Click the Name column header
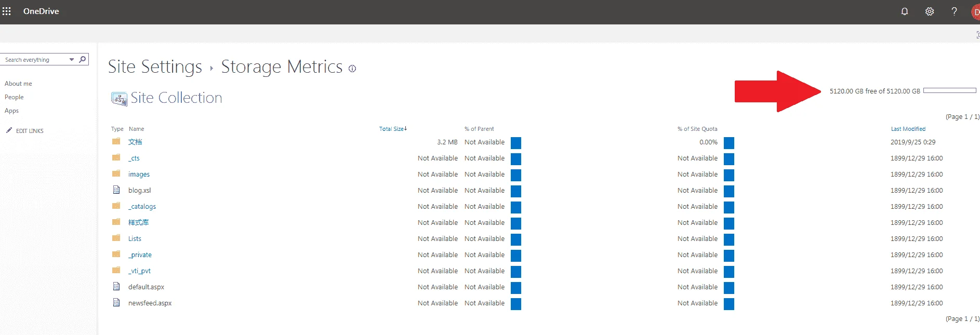 (x=136, y=129)
